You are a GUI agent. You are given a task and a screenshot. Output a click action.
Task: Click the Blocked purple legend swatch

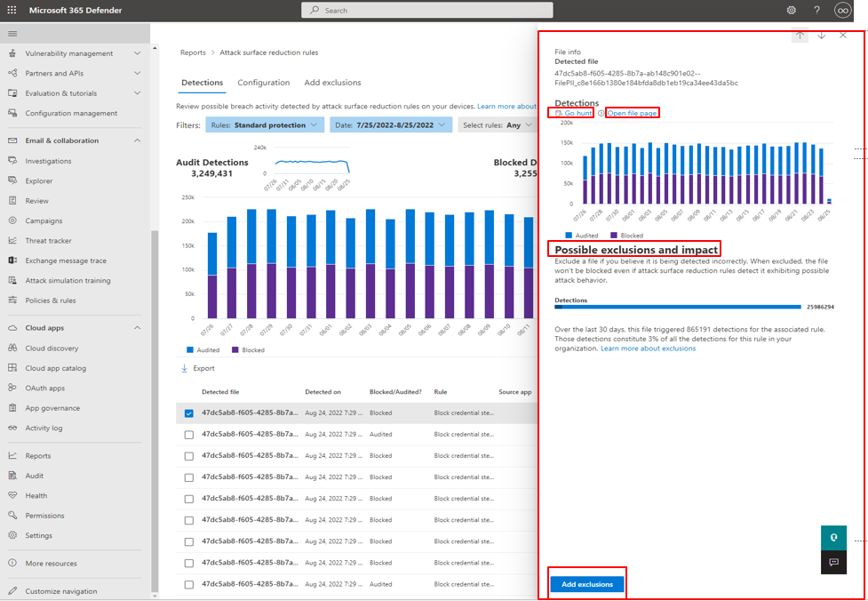[x=235, y=350]
